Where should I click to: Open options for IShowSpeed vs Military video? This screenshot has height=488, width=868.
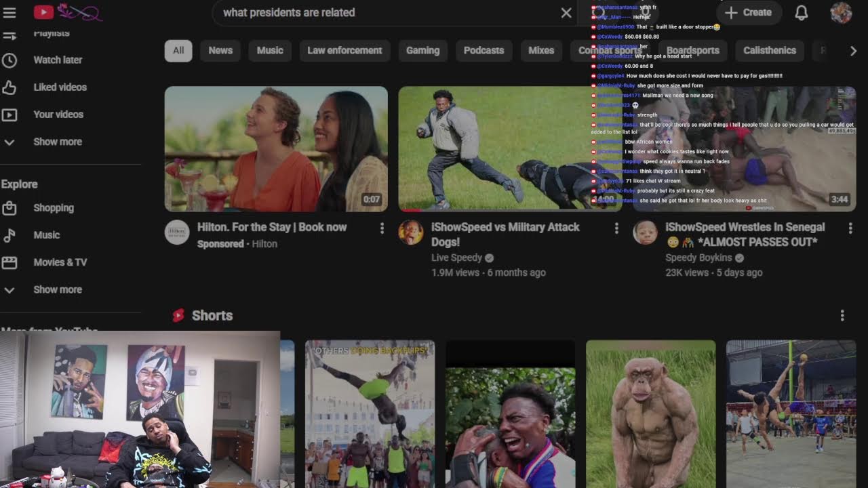616,228
